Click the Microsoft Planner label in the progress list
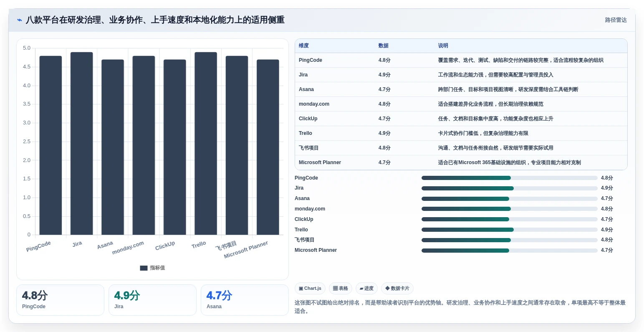Screen dimensions: 644x332 [316, 250]
